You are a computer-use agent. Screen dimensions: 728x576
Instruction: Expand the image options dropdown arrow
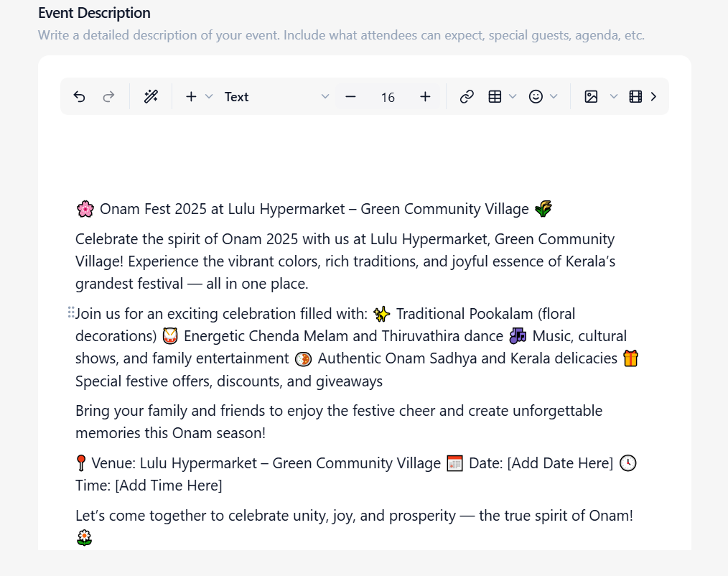tap(614, 97)
